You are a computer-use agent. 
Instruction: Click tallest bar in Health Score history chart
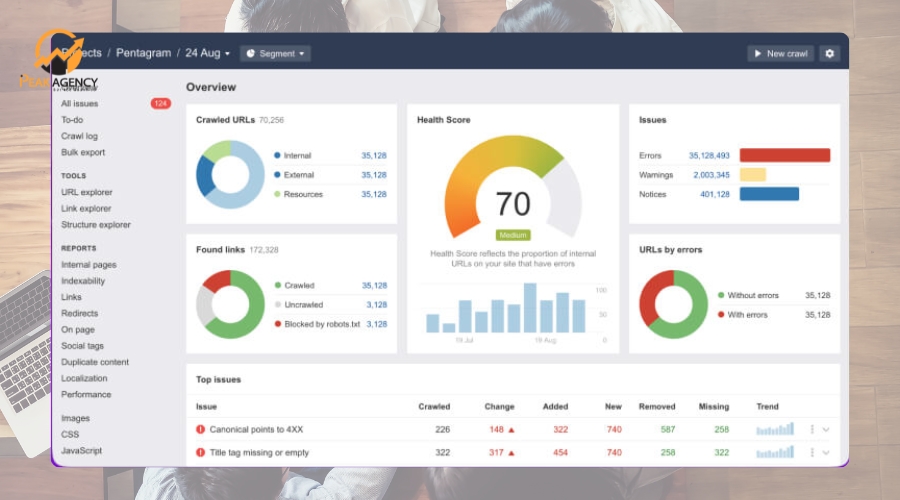pyautogui.click(x=530, y=308)
